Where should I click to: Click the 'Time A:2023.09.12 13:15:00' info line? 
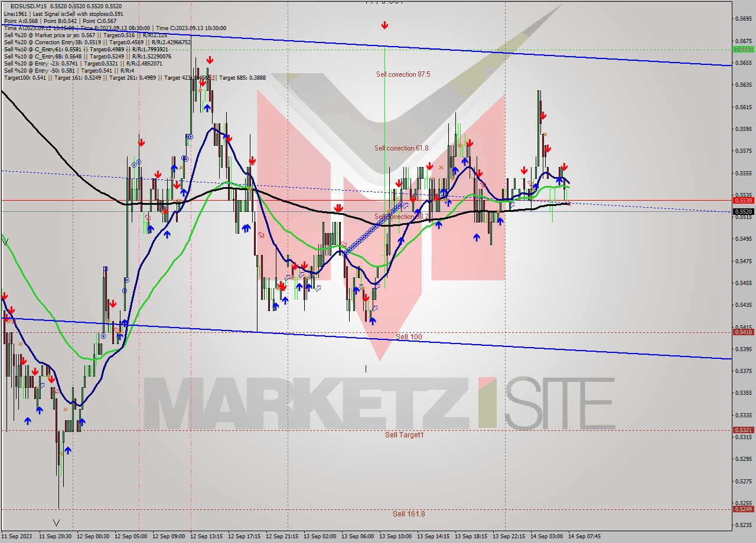[x=115, y=28]
